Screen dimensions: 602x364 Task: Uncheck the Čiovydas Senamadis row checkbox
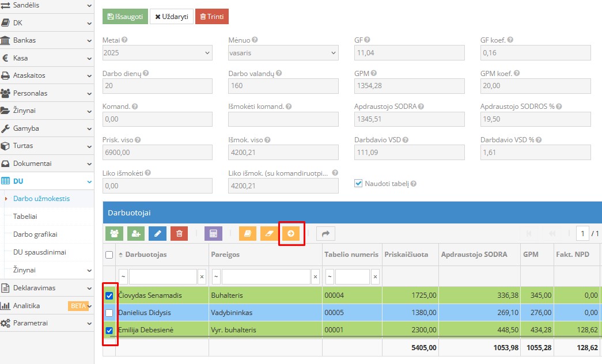tap(109, 295)
